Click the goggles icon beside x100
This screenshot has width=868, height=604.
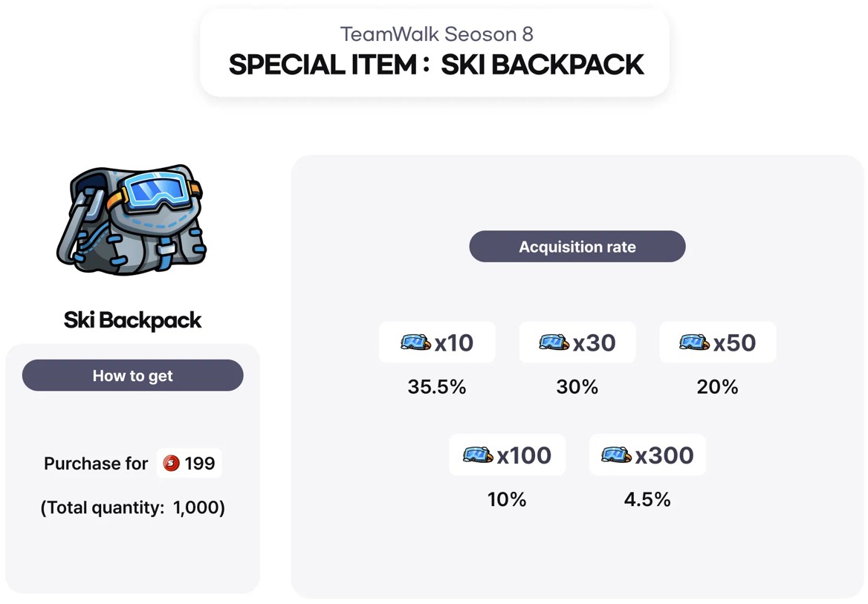pos(477,455)
